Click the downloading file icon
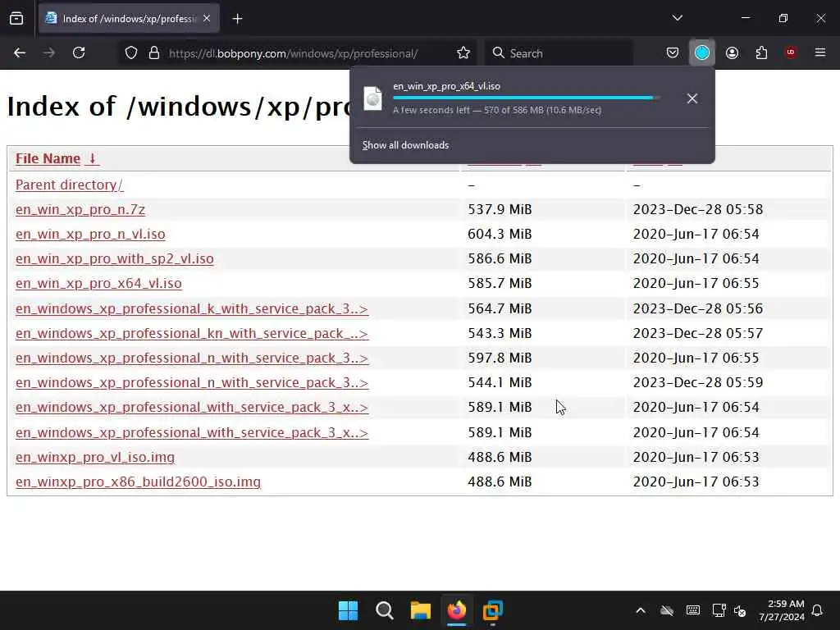The image size is (840, 630). coord(373,98)
